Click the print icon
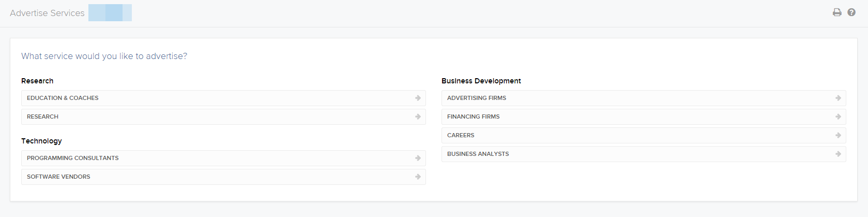868x217 pixels. [837, 12]
